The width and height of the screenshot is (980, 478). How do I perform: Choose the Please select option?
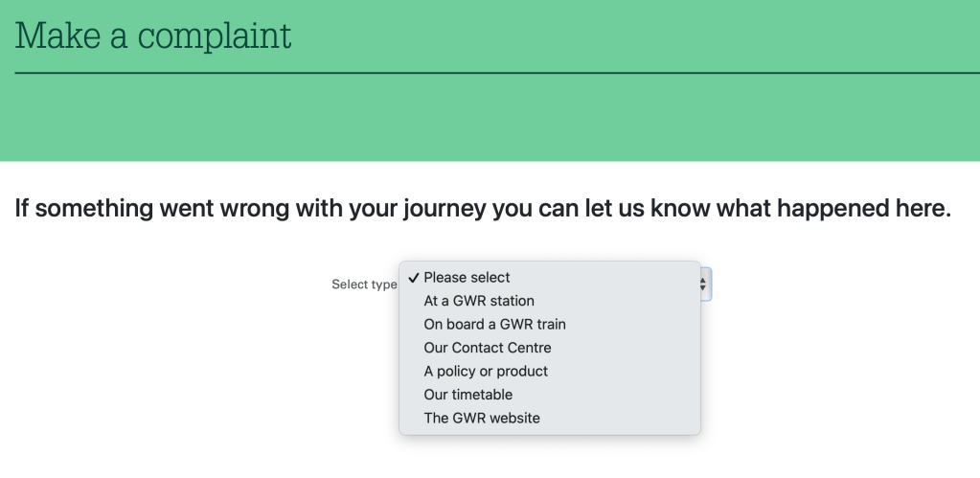pos(467,278)
